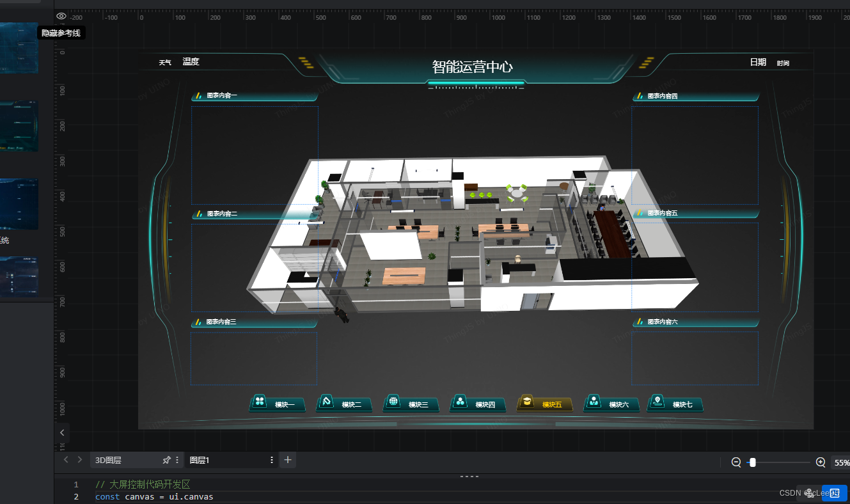850x504 pixels.
Task: Select the 模块七 location module button
Action: [x=675, y=403]
